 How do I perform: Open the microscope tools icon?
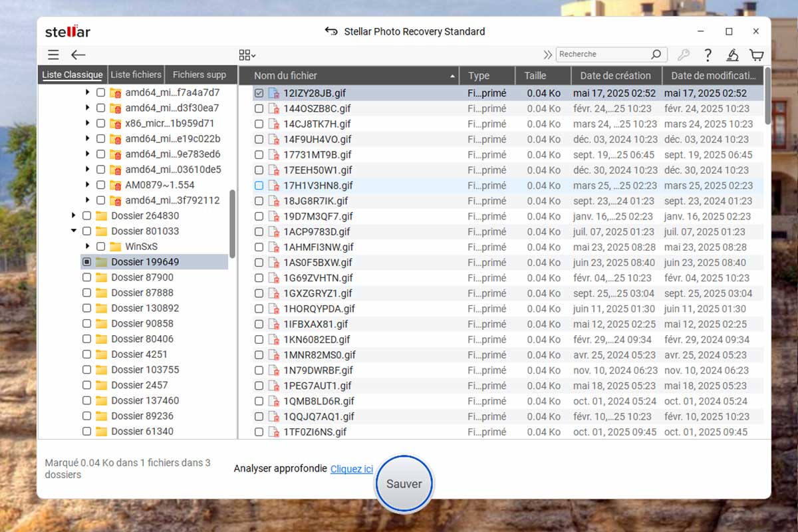point(732,55)
